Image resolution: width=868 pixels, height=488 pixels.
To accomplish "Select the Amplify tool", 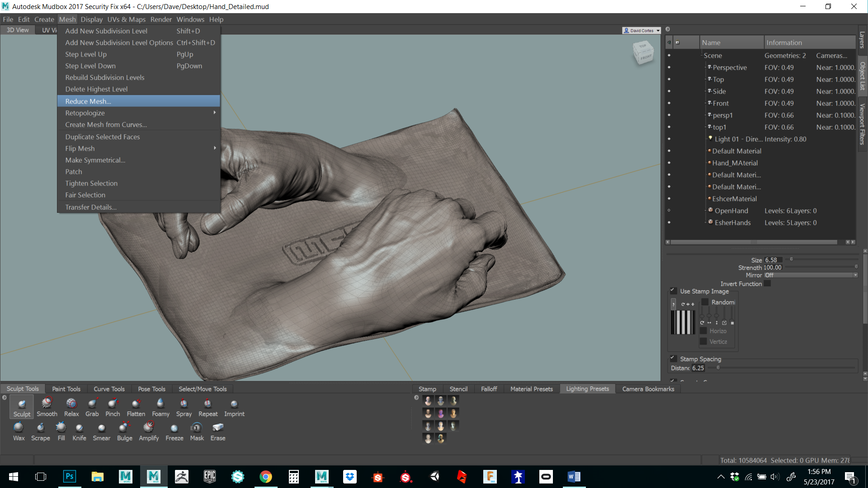I will pos(149,432).
